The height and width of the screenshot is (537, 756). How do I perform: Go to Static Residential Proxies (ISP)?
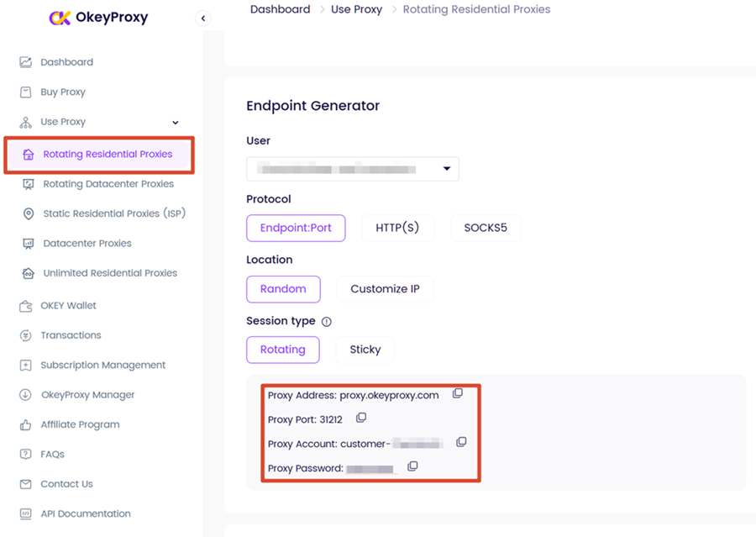(x=115, y=213)
